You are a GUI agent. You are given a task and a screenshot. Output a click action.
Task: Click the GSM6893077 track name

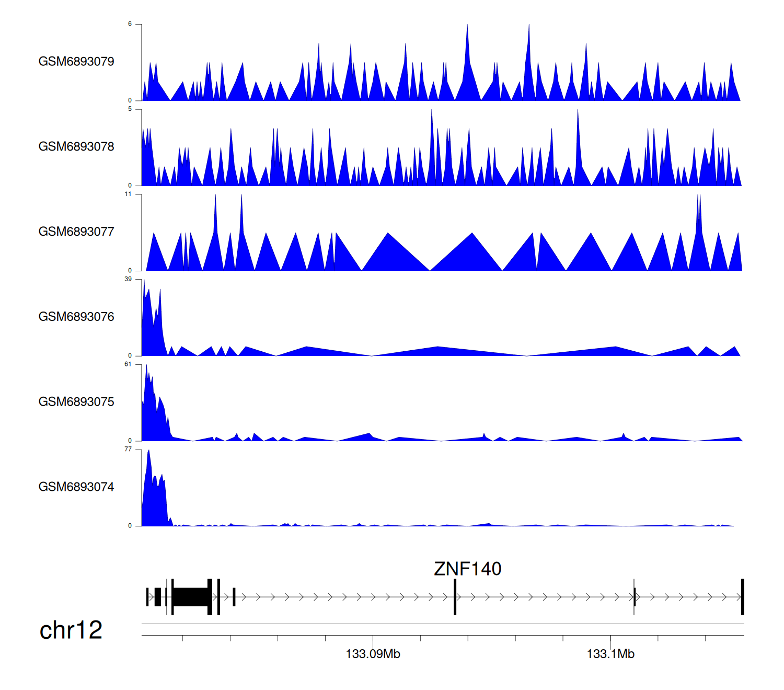(x=76, y=232)
